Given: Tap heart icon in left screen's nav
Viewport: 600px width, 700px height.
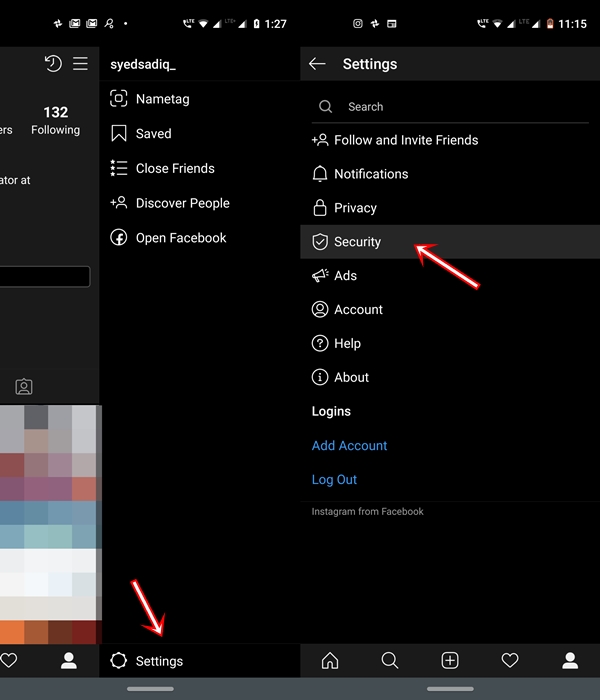Looking at the screenshot, I should (8, 660).
